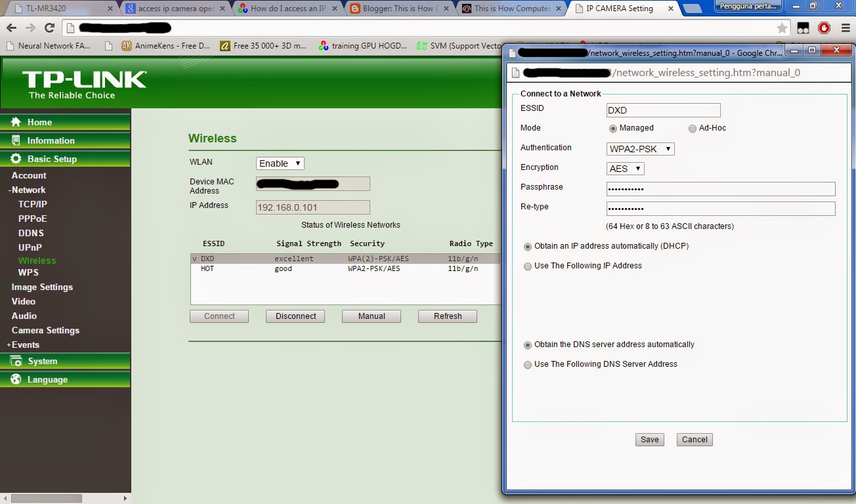Open Camera Settings in the sidebar
Screen dimensions: 856x504
tap(45, 330)
